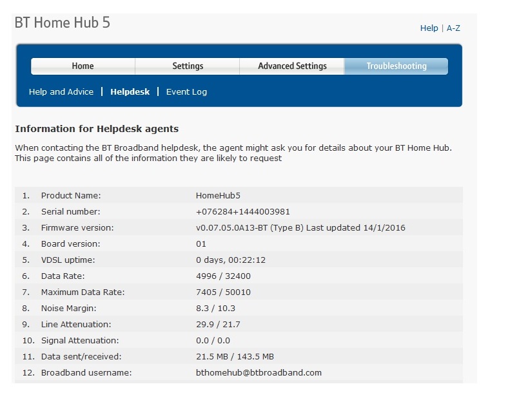Click the Information for Helpdesk agents heading

pyautogui.click(x=97, y=129)
